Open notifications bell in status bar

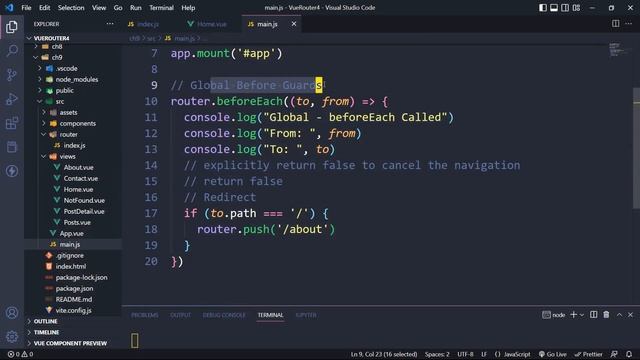tap(629, 354)
